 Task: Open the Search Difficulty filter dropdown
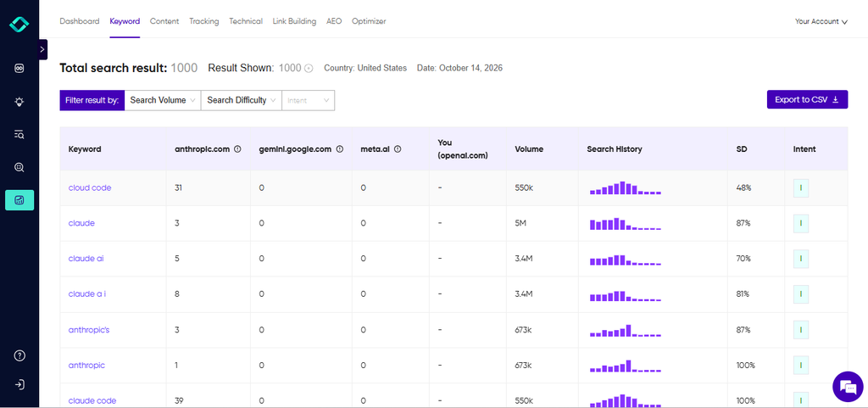(242, 100)
